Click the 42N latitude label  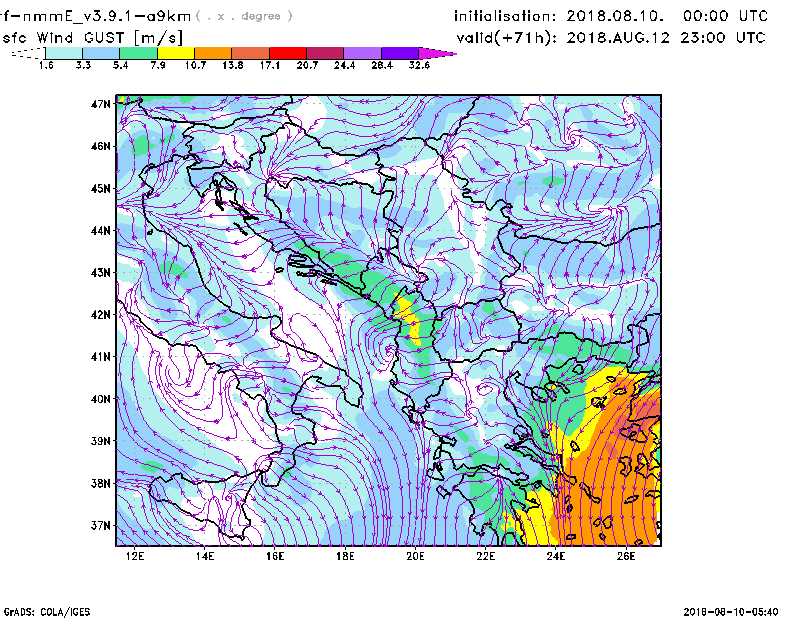[x=101, y=315]
